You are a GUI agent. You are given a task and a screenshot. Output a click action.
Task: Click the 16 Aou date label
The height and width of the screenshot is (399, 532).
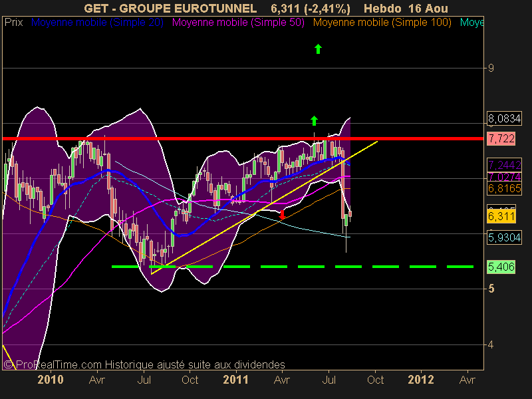427,8
